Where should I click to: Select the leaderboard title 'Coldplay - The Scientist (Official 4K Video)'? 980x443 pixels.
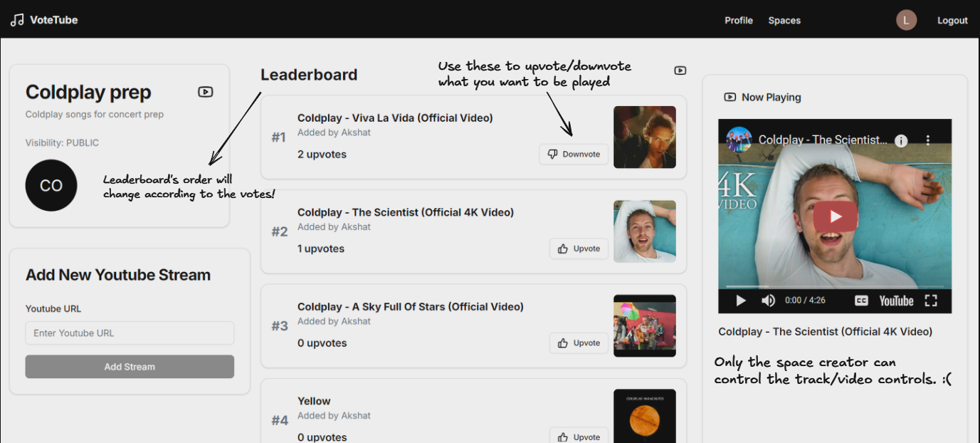(x=406, y=212)
